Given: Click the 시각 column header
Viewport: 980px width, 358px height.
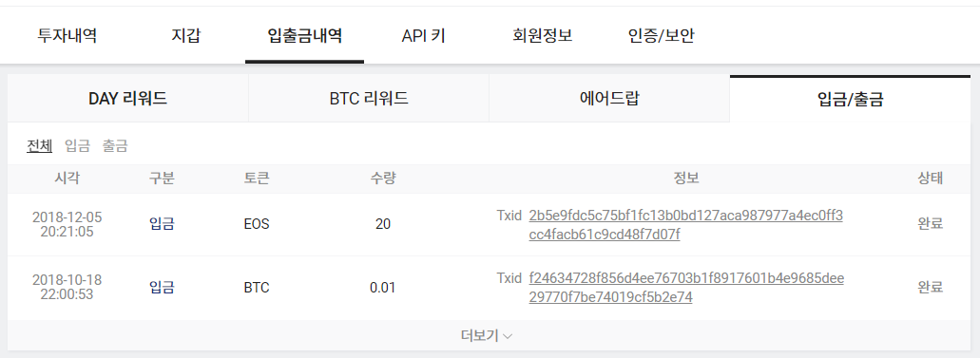Looking at the screenshot, I should (67, 179).
